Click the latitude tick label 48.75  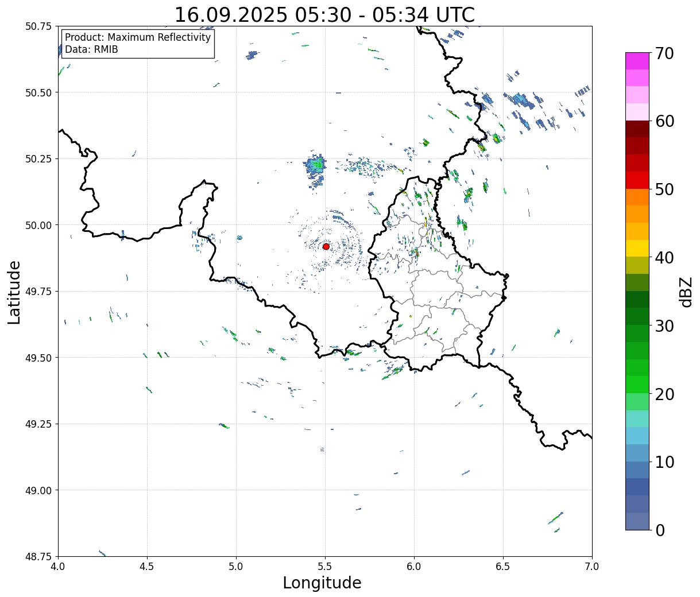(x=38, y=556)
